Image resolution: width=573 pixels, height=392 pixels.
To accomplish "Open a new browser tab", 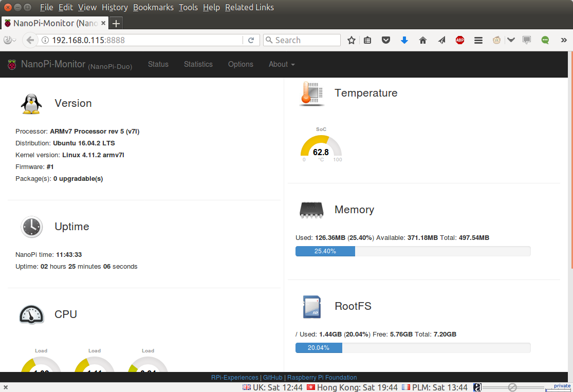I will [116, 24].
